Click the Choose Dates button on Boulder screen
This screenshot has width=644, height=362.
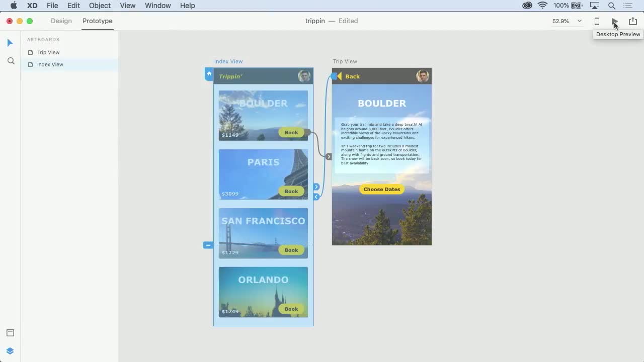click(381, 189)
